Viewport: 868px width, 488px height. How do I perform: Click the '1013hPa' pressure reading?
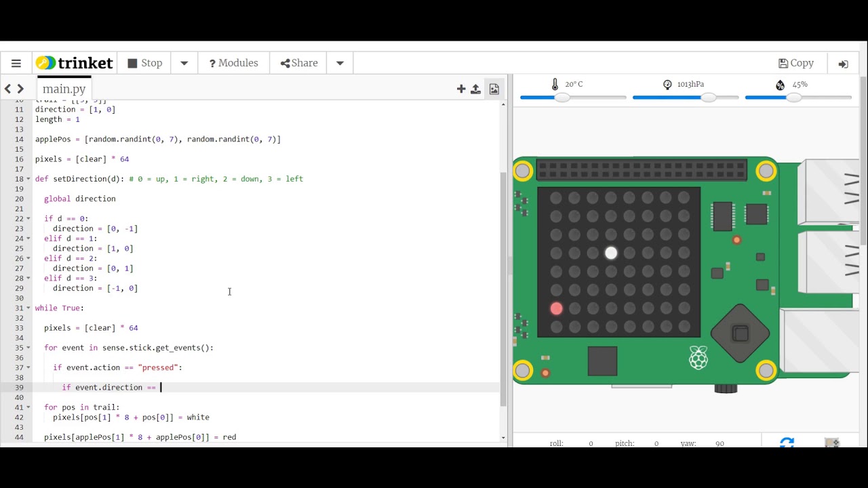(x=690, y=84)
